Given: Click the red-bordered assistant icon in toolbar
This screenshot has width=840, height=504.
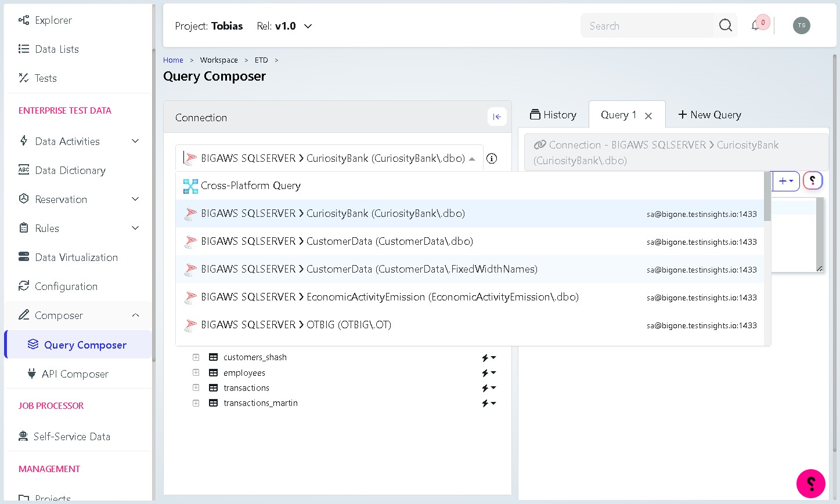Looking at the screenshot, I should coord(813,181).
